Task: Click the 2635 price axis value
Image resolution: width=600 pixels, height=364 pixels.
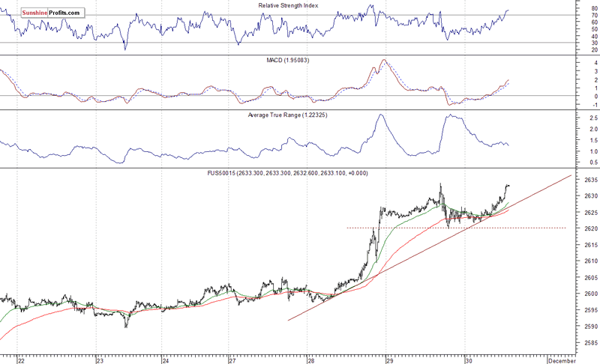Action: point(591,180)
